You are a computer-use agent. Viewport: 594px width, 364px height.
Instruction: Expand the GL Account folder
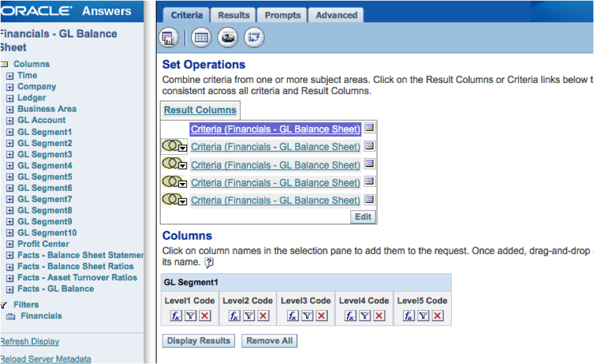(10, 120)
